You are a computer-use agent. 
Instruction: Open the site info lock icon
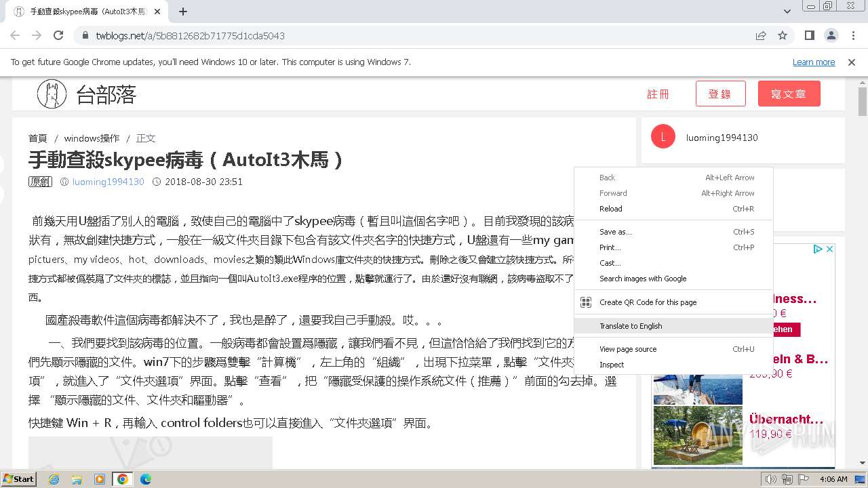[x=85, y=36]
